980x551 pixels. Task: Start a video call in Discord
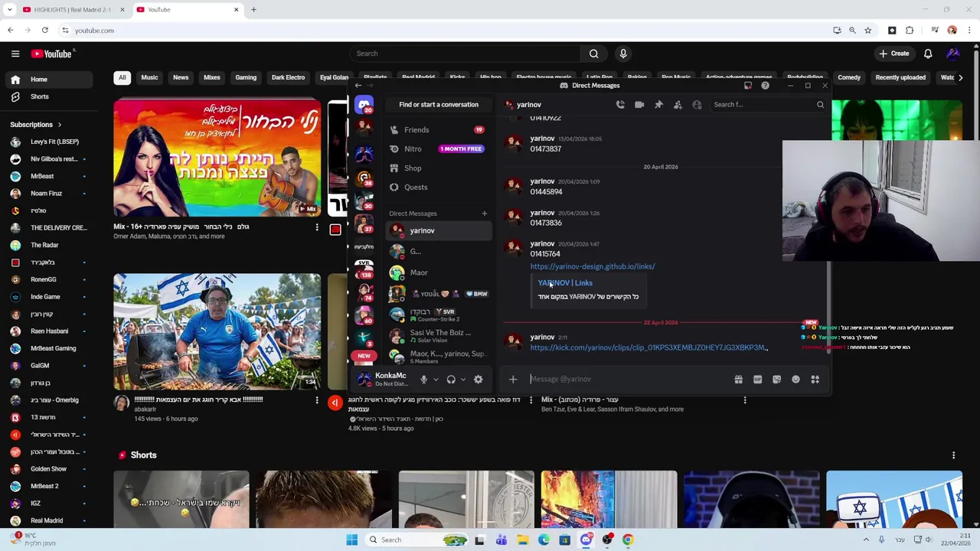coord(639,105)
